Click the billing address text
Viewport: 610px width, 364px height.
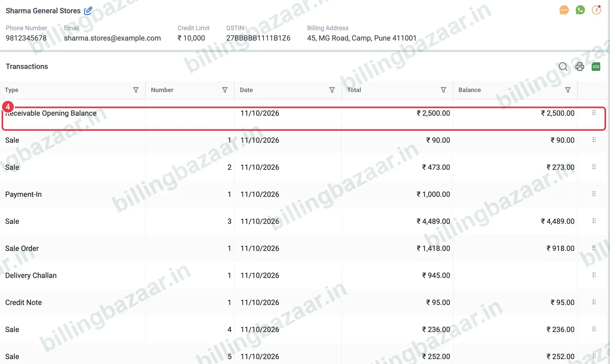point(362,38)
